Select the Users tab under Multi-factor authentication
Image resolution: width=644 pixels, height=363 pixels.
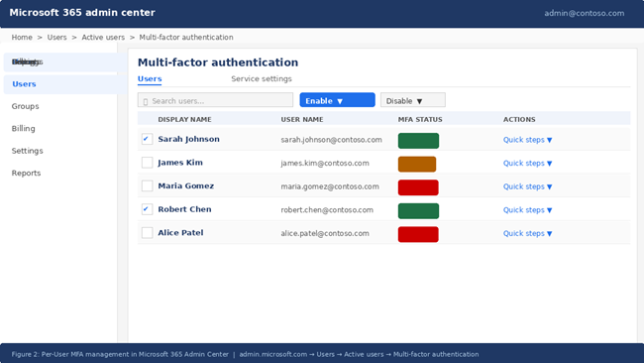[150, 78]
